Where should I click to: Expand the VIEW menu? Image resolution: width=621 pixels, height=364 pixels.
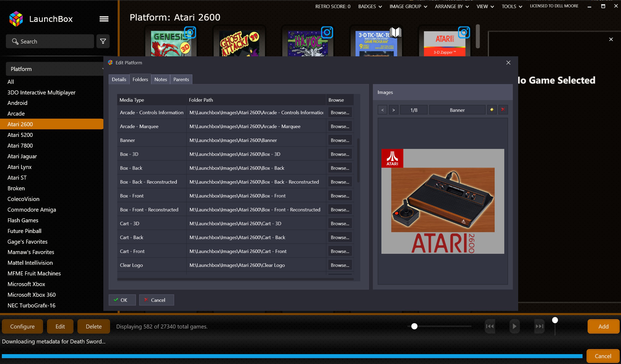(x=485, y=6)
